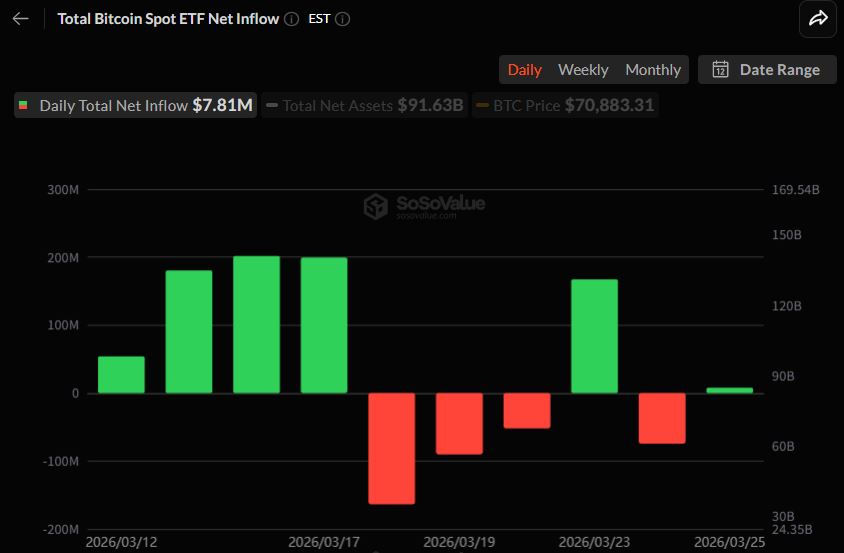844x553 pixels.
Task: Click the SoSoValue watermark logo
Action: point(376,206)
